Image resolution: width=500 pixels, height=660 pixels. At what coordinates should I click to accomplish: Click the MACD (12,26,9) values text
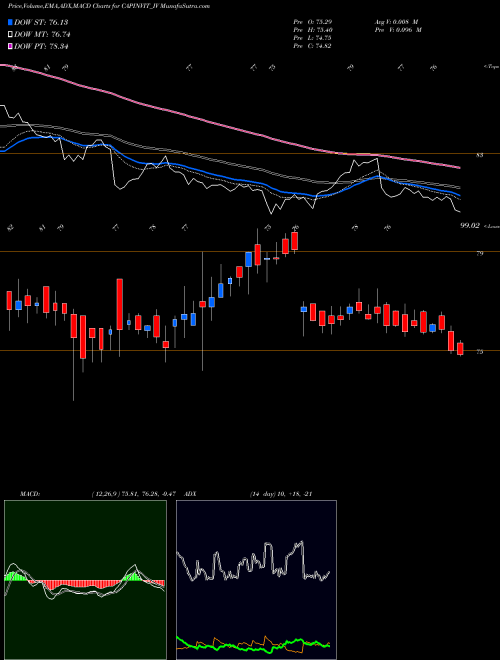(136, 494)
